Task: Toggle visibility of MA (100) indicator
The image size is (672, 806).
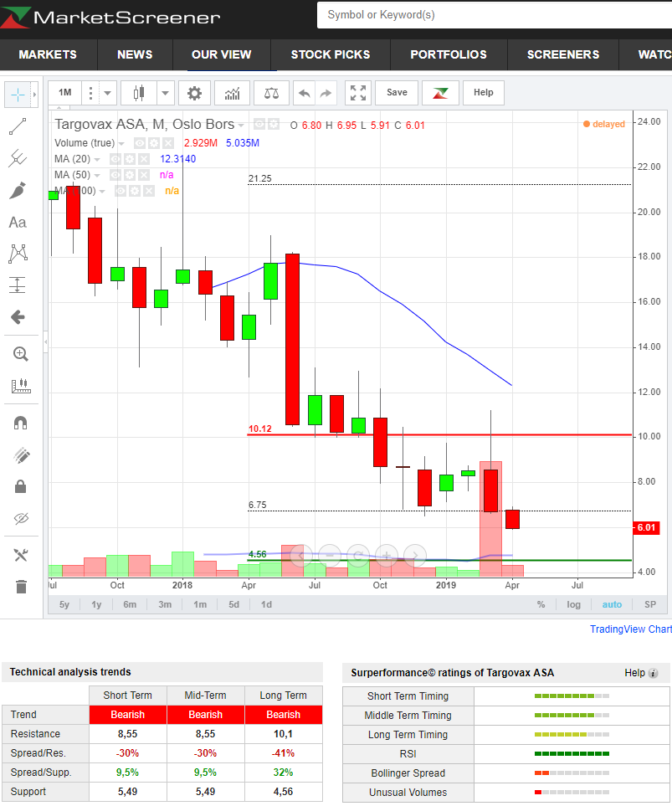Action: (x=121, y=191)
